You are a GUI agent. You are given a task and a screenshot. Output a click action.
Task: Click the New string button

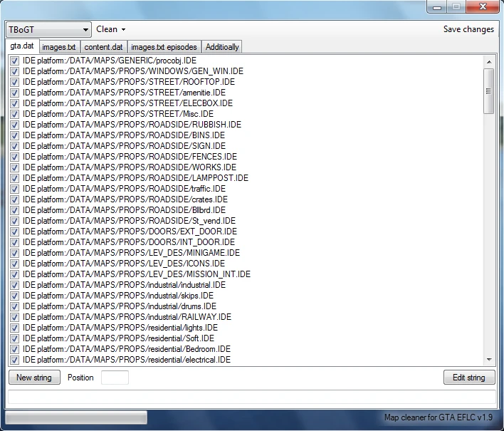pos(34,378)
